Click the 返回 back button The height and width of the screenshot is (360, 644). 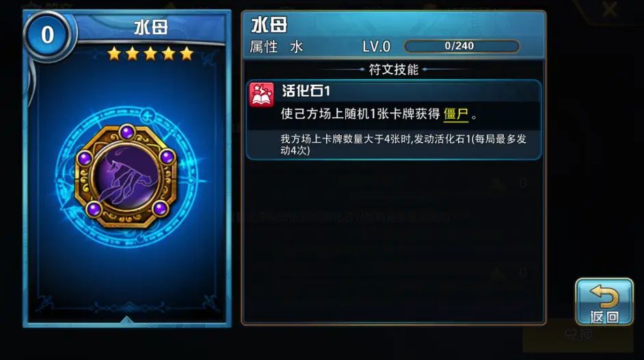click(x=604, y=302)
